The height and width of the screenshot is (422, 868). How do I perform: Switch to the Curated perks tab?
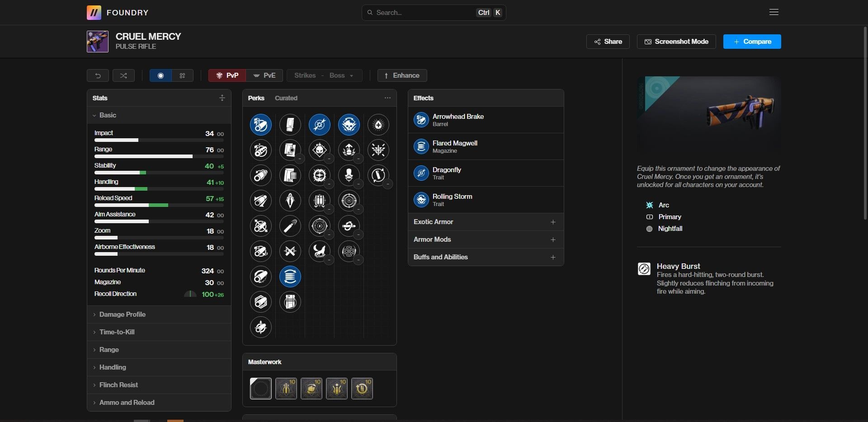[286, 98]
